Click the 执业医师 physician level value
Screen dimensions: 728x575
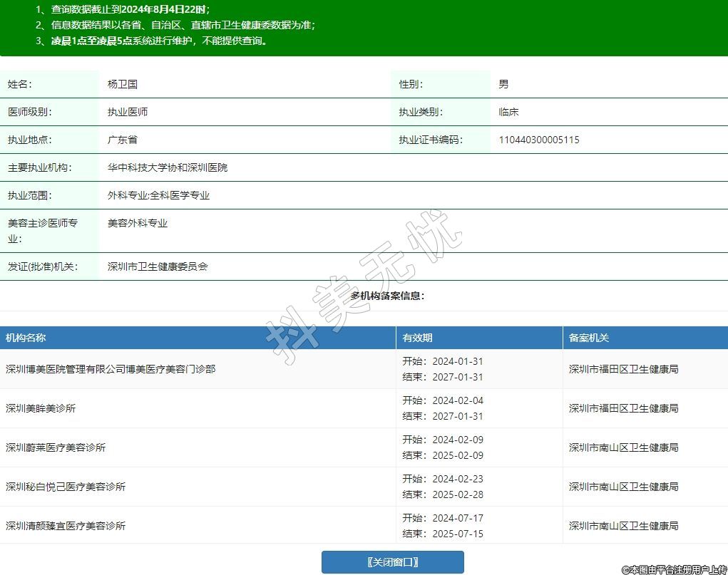128,112
